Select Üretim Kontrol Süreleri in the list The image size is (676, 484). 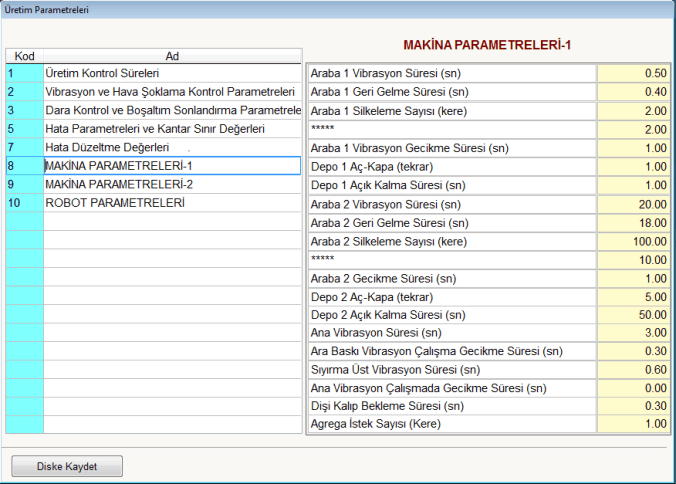[172, 73]
